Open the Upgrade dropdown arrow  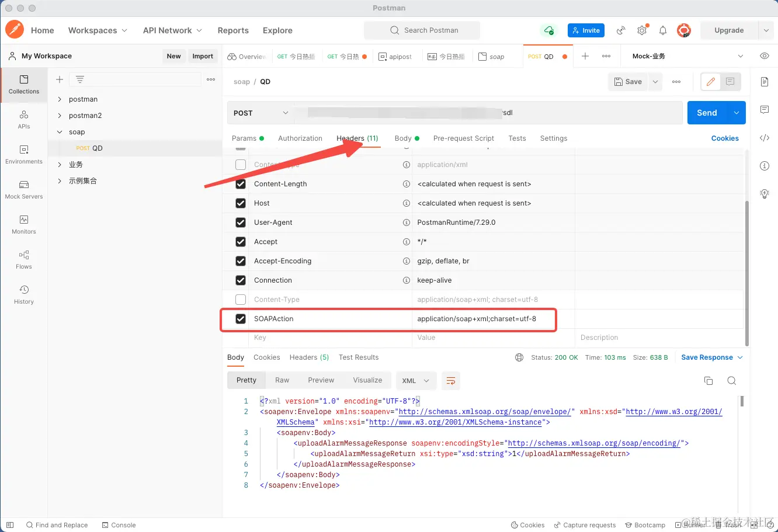[x=766, y=30]
